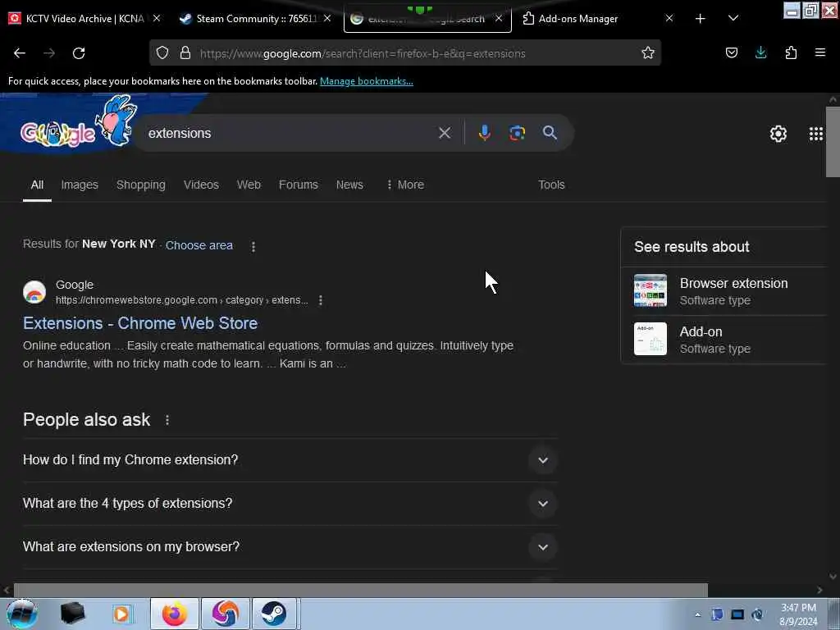Click the Browser extension thumbnail image
The width and height of the screenshot is (840, 630).
(x=651, y=291)
